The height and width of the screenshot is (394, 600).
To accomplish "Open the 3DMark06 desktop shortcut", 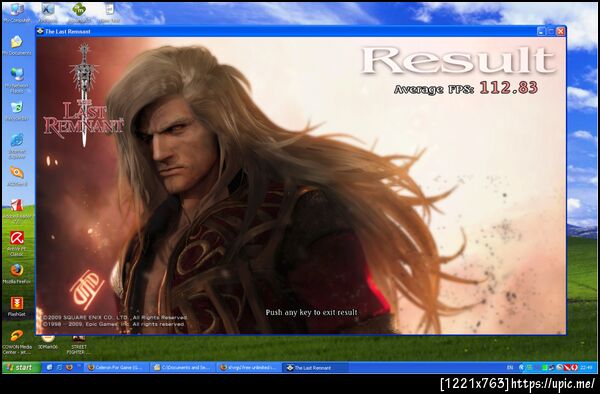I will point(47,342).
